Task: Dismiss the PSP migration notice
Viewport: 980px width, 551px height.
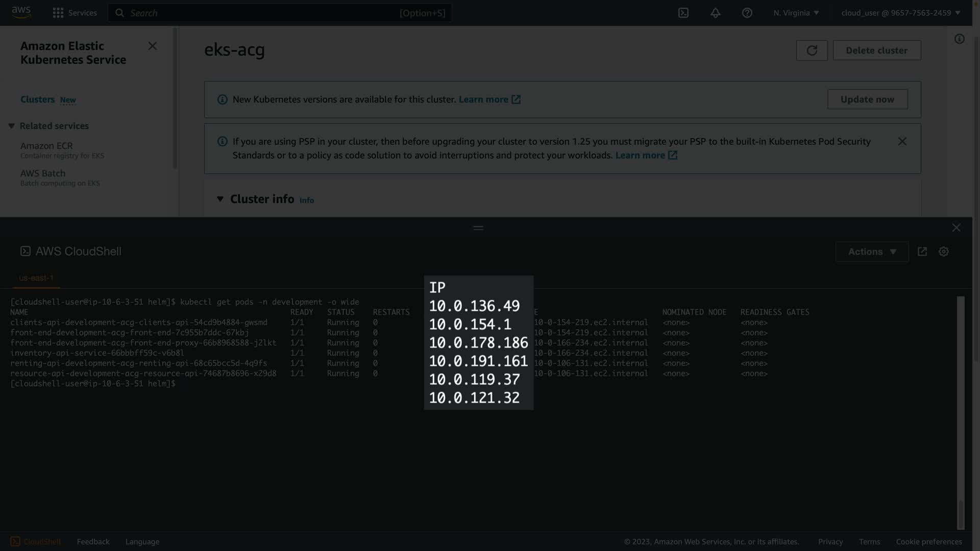Action: tap(902, 141)
